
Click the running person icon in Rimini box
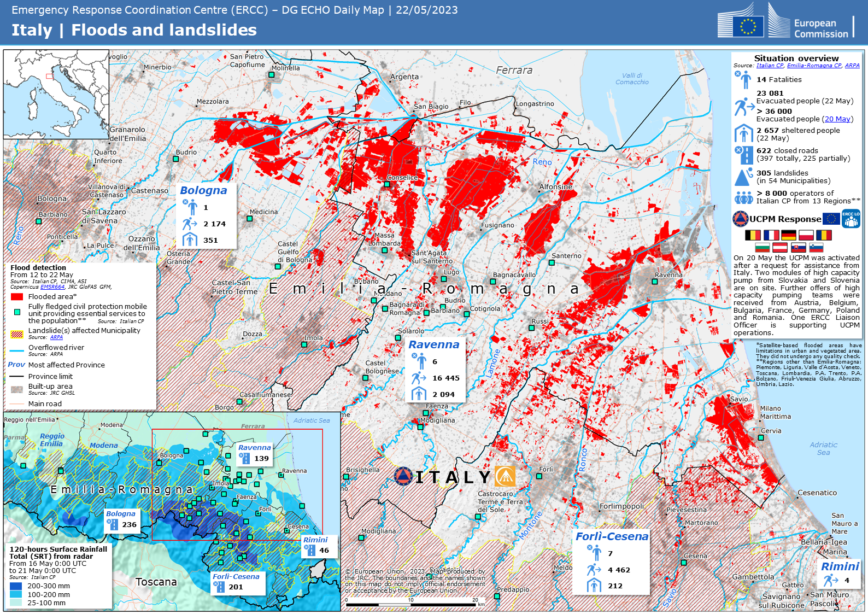(x=831, y=580)
